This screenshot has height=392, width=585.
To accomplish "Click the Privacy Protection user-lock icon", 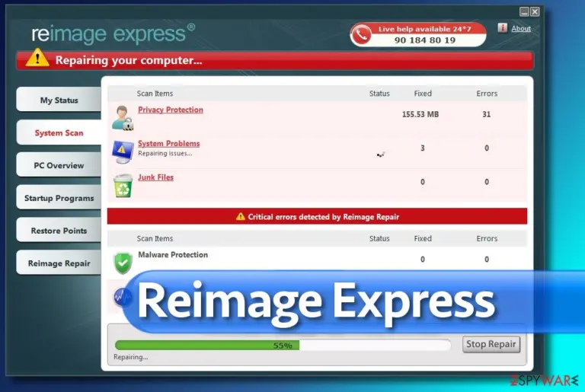I will pyautogui.click(x=123, y=117).
